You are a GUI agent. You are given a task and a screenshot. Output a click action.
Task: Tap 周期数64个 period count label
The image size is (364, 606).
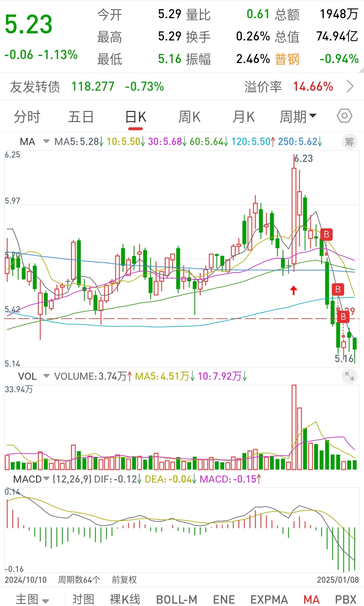[79, 580]
